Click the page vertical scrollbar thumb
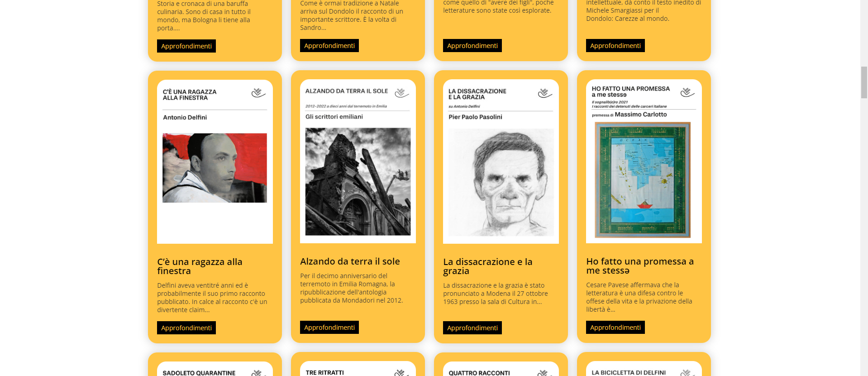Screen dimensions: 868x376 pos(864,82)
